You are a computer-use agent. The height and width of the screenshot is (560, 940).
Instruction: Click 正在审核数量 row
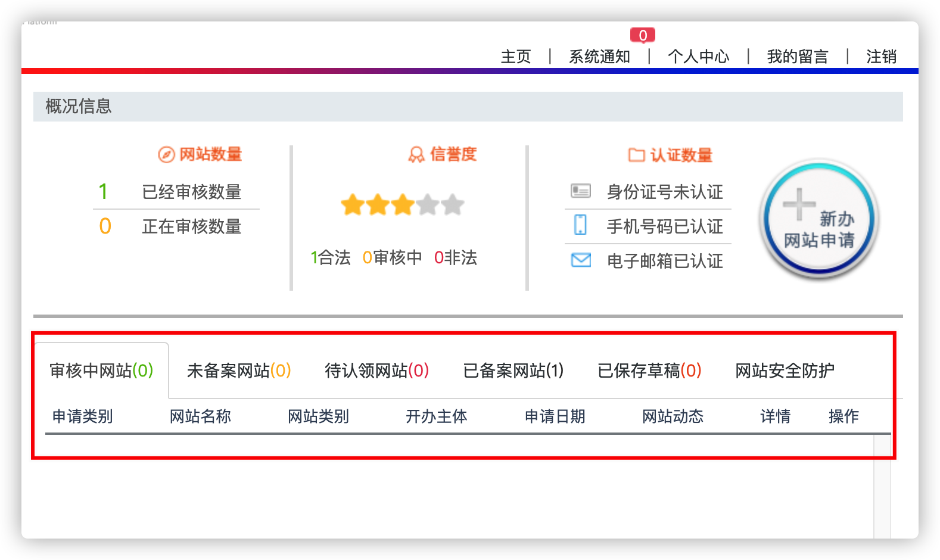tap(176, 226)
